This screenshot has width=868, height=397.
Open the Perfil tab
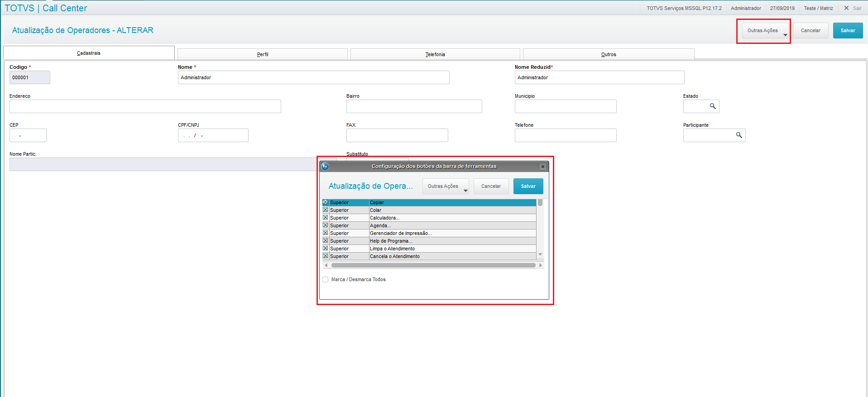pos(263,54)
